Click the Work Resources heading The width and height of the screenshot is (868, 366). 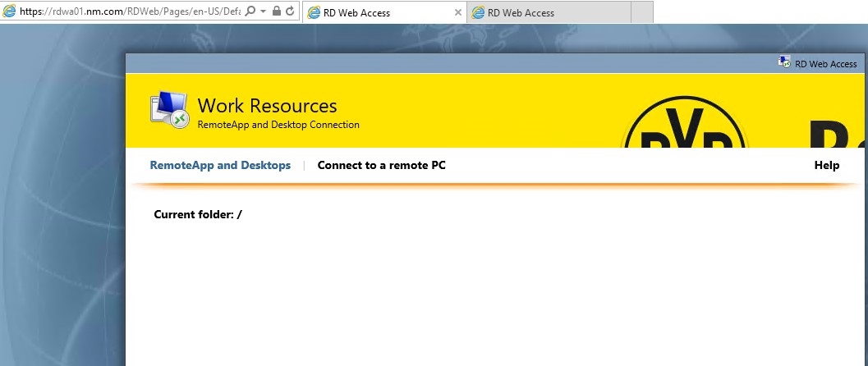pyautogui.click(x=267, y=106)
